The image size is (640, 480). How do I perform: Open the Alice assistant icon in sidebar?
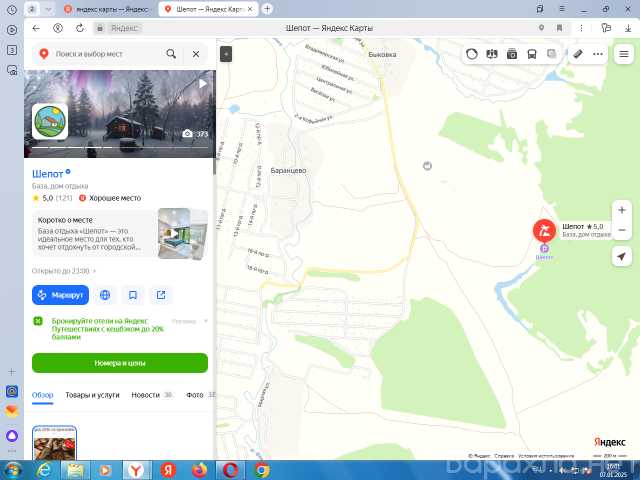coord(12,435)
